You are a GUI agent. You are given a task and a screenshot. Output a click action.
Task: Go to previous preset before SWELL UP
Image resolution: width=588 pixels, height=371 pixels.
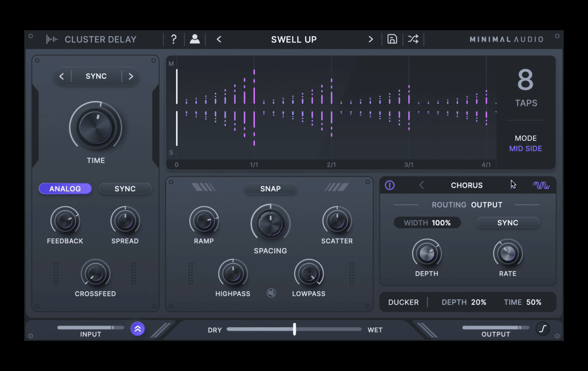point(219,39)
